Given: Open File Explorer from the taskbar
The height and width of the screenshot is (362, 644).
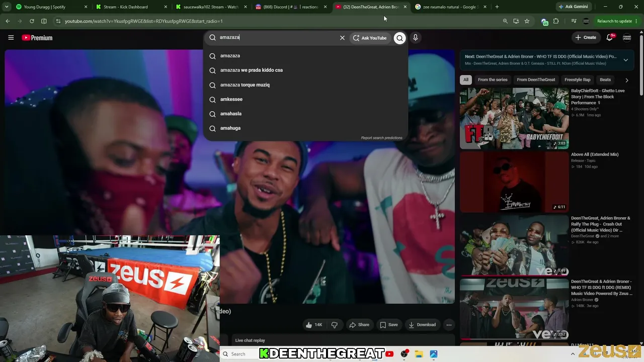Looking at the screenshot, I should [x=419, y=354].
